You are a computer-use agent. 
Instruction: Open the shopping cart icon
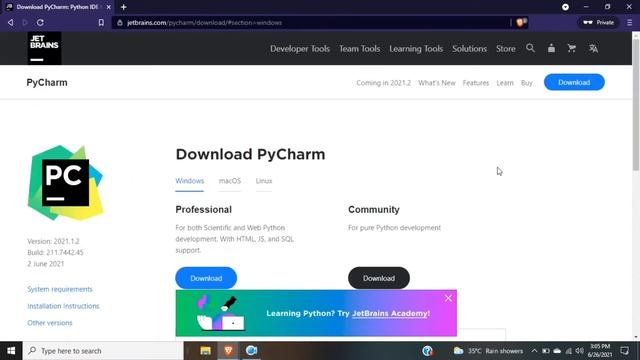point(572,48)
